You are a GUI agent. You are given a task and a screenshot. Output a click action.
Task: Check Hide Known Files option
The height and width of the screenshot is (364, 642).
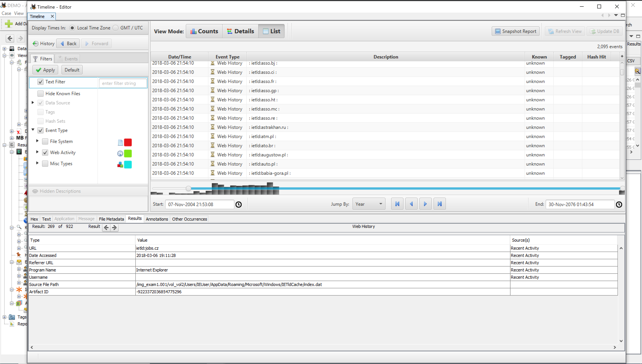click(41, 93)
